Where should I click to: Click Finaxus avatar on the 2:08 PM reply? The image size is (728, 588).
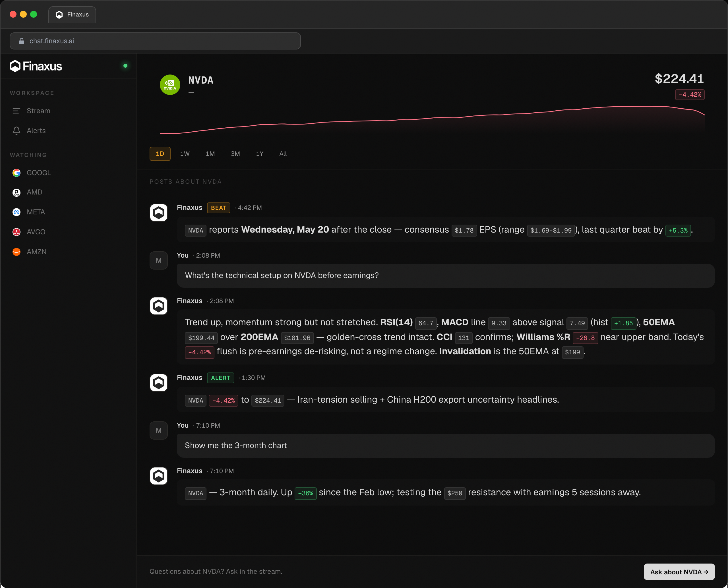159,306
